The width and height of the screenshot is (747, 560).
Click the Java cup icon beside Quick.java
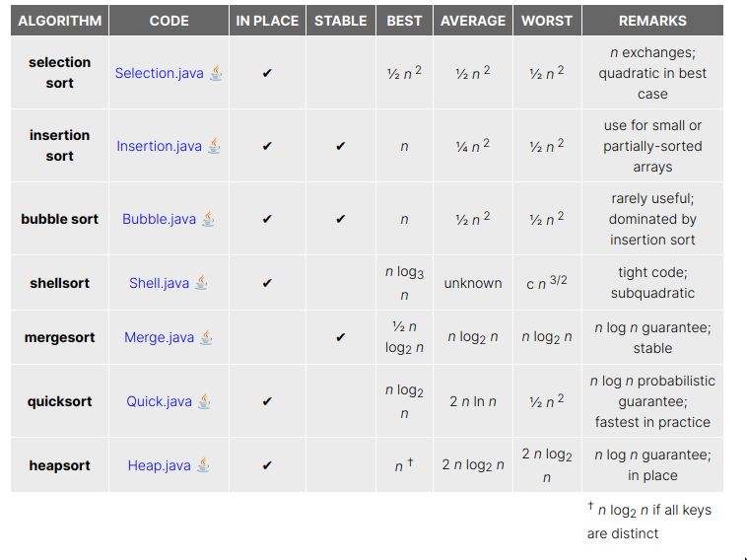click(x=204, y=401)
